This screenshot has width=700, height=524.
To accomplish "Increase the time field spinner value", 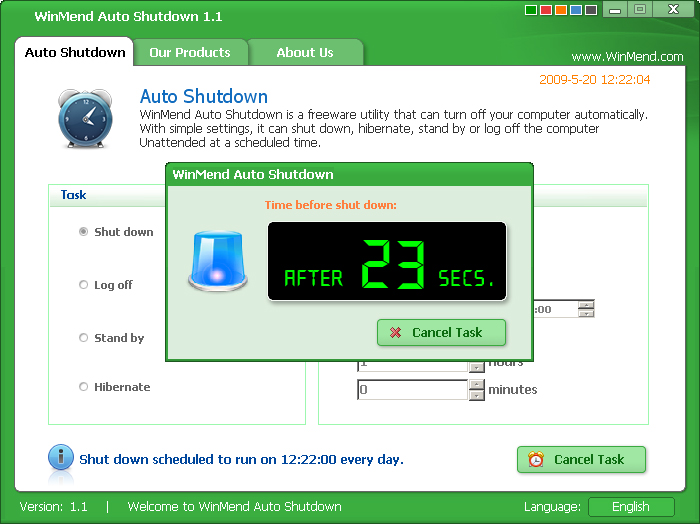I will (587, 304).
